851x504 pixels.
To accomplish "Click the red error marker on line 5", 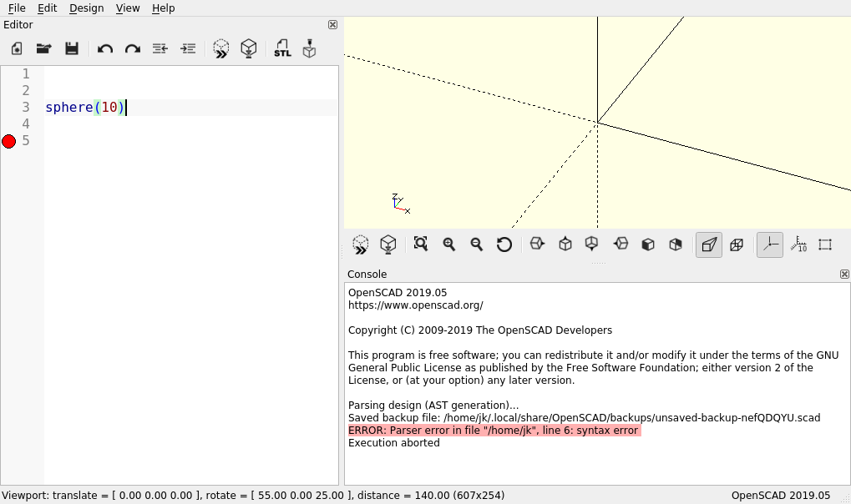I will [x=9, y=141].
